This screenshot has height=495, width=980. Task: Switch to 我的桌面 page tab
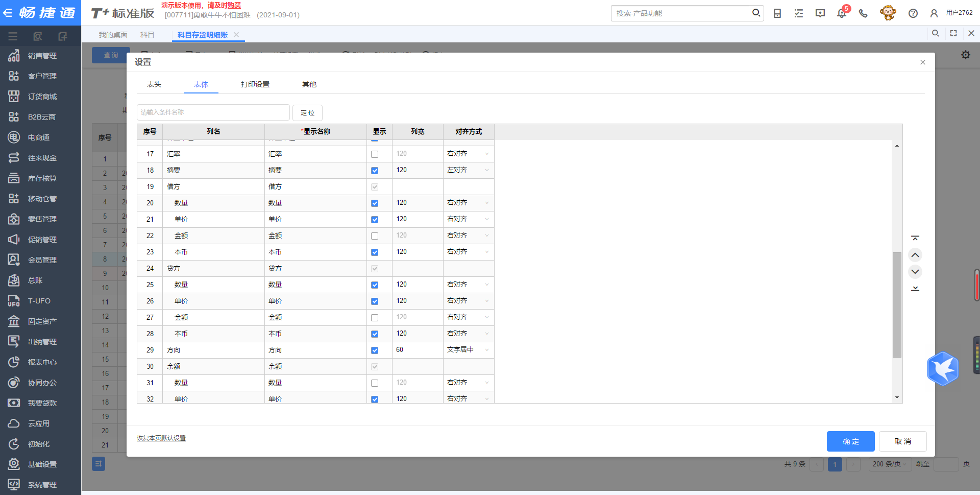point(113,35)
